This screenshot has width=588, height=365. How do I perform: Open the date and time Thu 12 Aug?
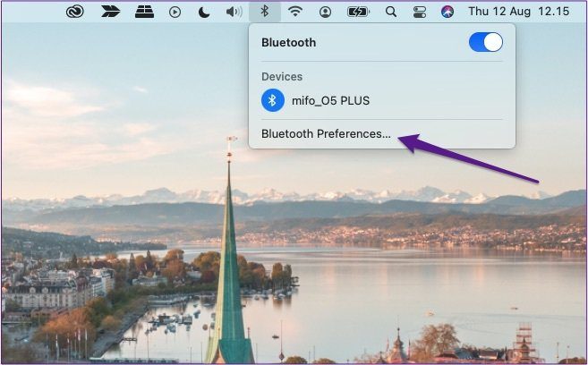pyautogui.click(x=519, y=12)
